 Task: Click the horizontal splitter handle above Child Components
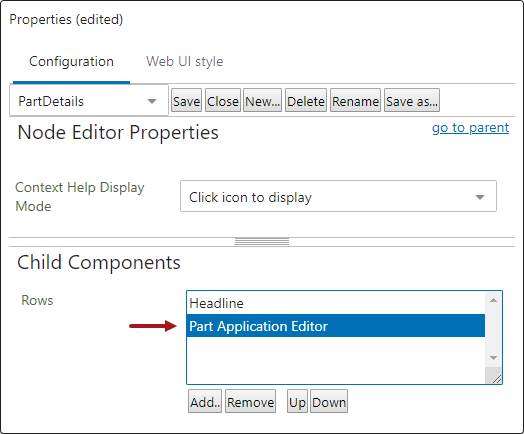point(262,242)
